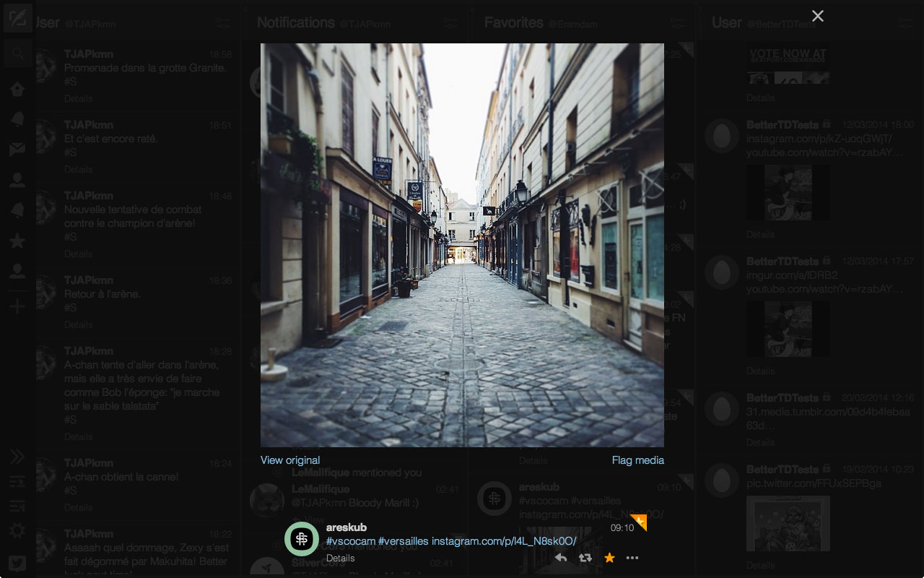
Task: Open the pic.twitter.com/FFUxSEPBga link
Action: 814,483
